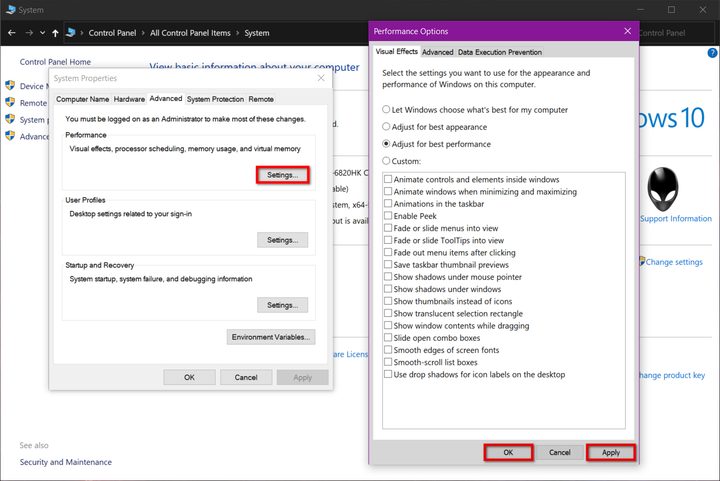Enable Save taskbar thumbnail previews
720x481 pixels.
coord(388,264)
